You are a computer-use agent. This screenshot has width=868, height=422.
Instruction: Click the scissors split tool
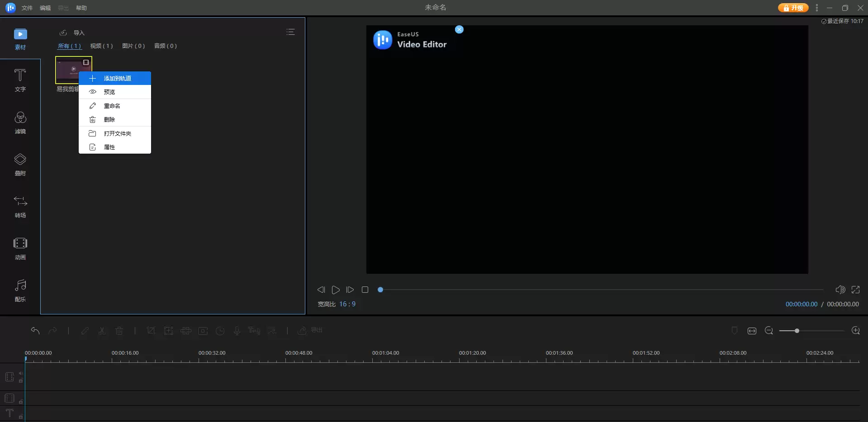pyautogui.click(x=102, y=331)
